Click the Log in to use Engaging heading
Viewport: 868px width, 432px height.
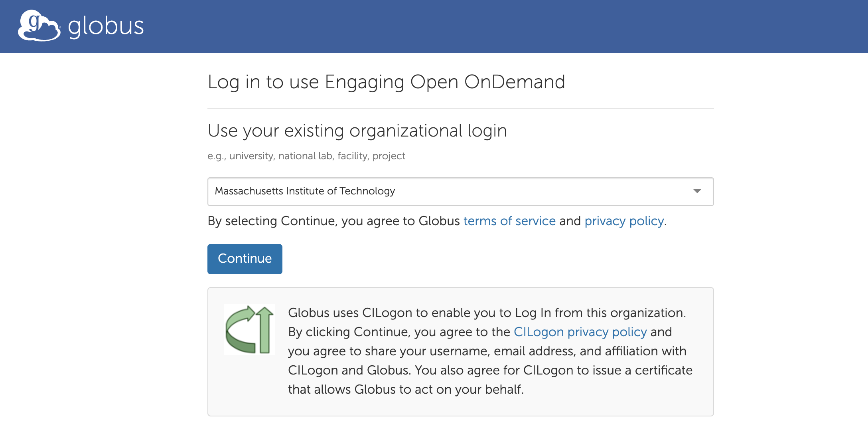386,82
